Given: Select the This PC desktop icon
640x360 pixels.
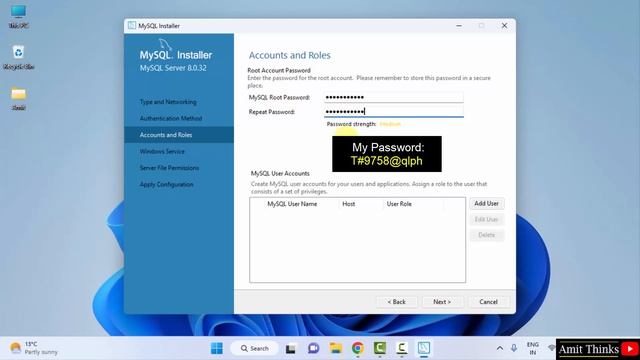Looking at the screenshot, I should [18, 16].
